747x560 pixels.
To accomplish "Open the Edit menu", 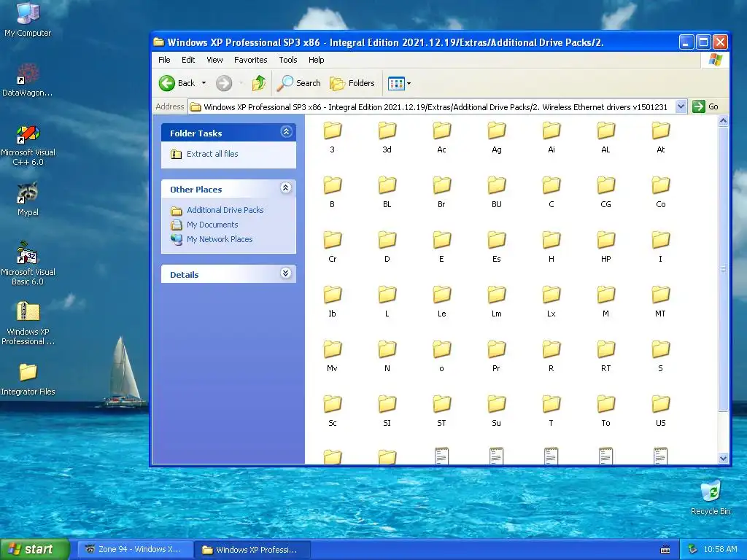I will [188, 60].
